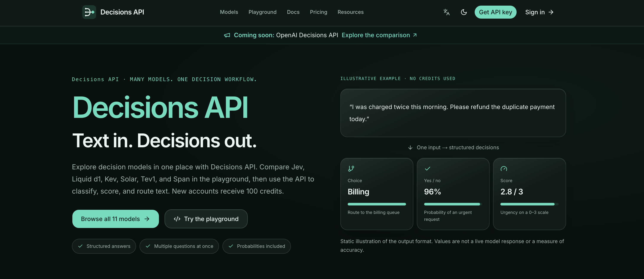This screenshot has height=279, width=644.
Task: Click 'Coming soon:' banner text
Action: coord(254,35)
